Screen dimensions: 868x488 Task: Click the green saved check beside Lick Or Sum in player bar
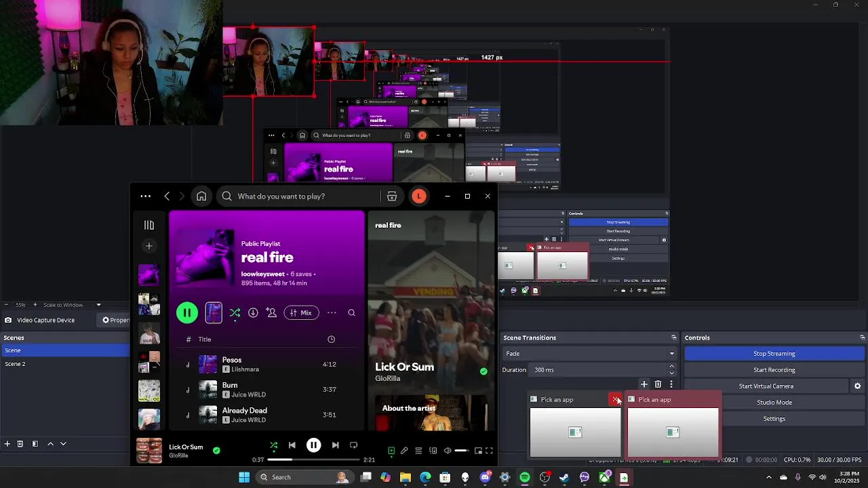[x=216, y=450]
